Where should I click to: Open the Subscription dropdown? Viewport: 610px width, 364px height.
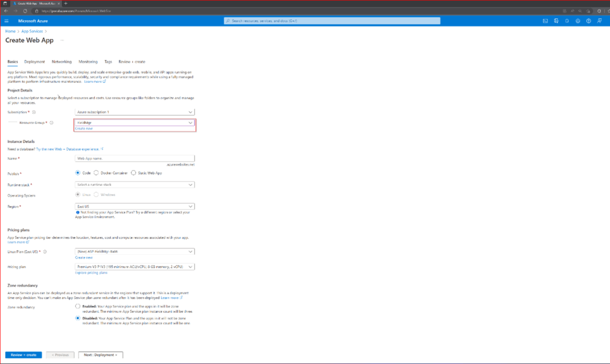click(135, 112)
